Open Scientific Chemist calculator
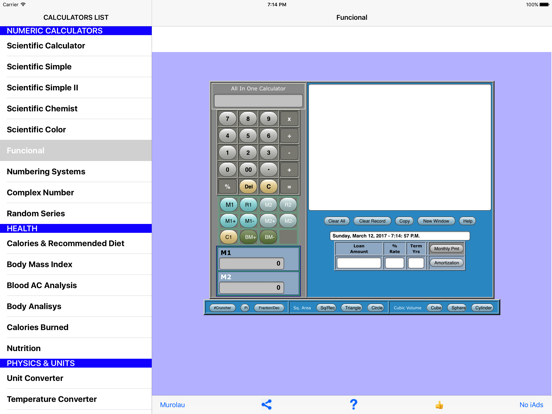The height and width of the screenshot is (414, 552). coord(76,108)
